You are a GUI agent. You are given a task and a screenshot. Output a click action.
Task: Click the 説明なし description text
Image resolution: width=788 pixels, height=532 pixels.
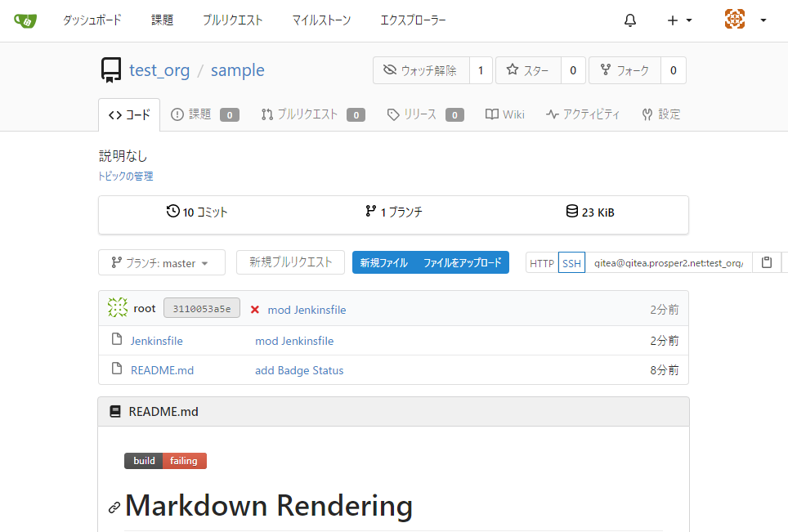coord(123,156)
